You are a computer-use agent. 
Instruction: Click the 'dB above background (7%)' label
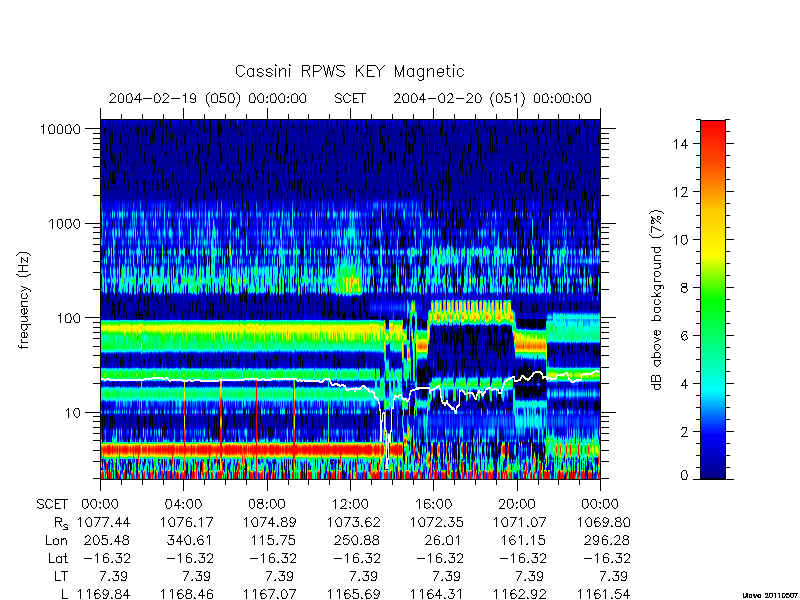[x=657, y=299]
